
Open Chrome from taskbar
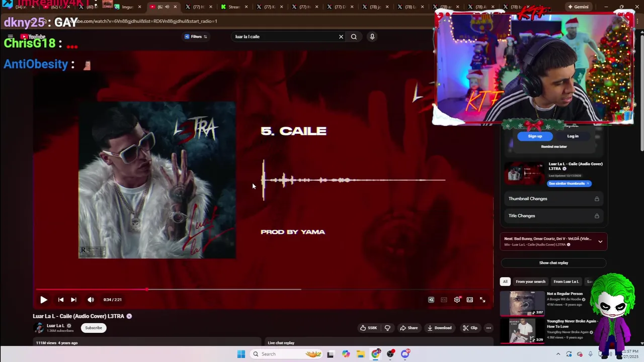[375, 354]
